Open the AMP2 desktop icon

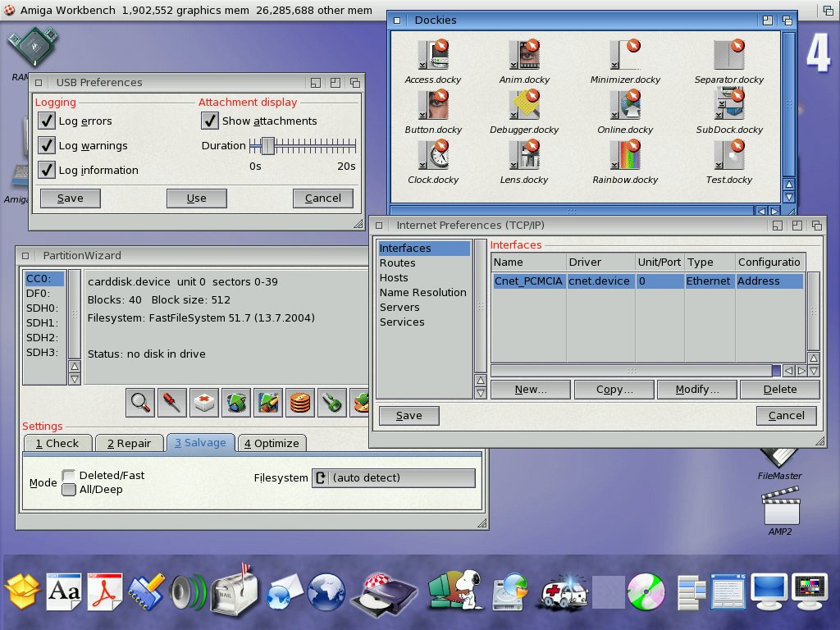pyautogui.click(x=780, y=506)
